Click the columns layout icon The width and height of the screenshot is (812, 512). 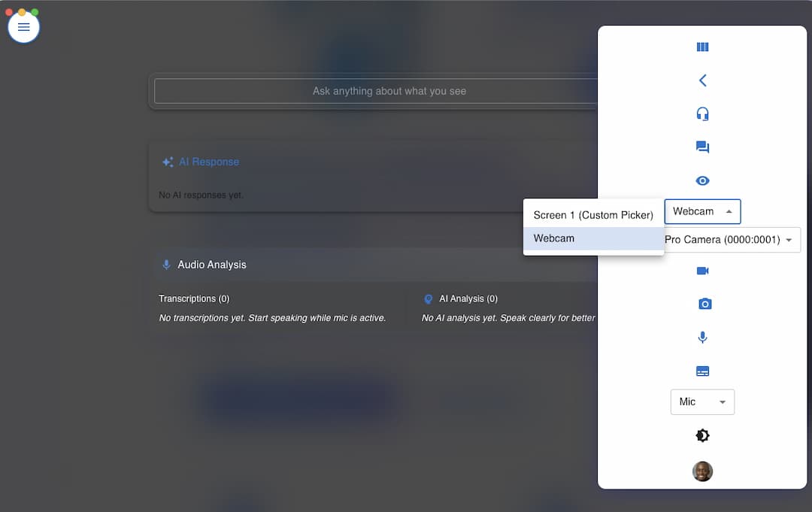pos(702,47)
